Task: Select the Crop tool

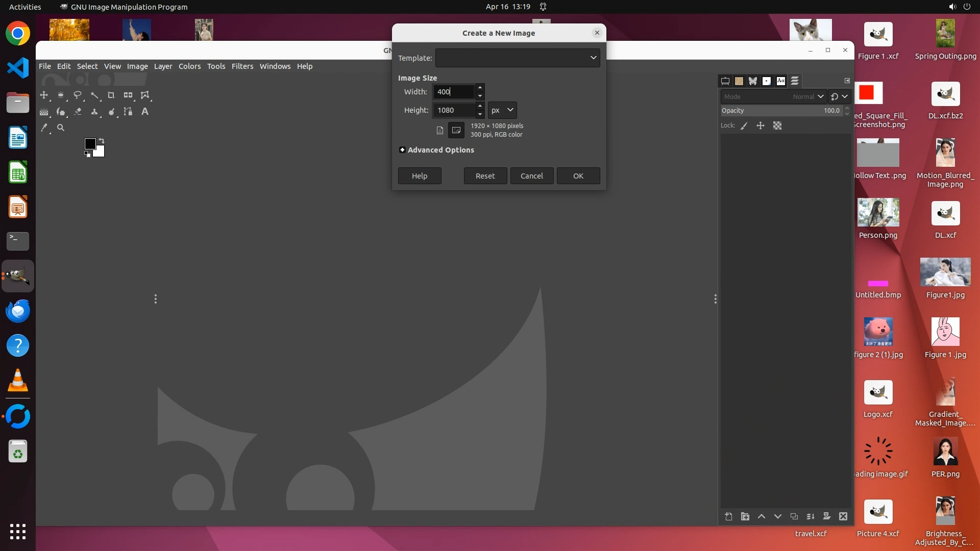Action: tap(111, 95)
